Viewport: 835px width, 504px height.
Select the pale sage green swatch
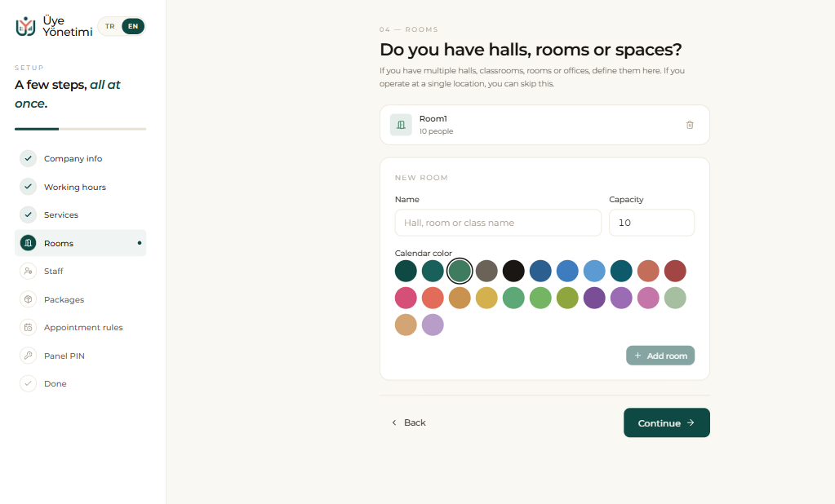click(675, 298)
